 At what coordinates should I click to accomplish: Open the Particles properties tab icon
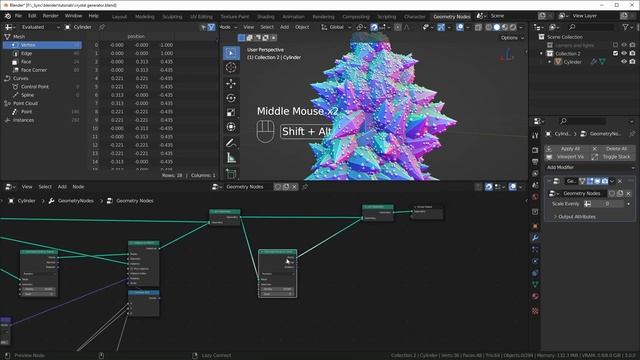[535, 249]
